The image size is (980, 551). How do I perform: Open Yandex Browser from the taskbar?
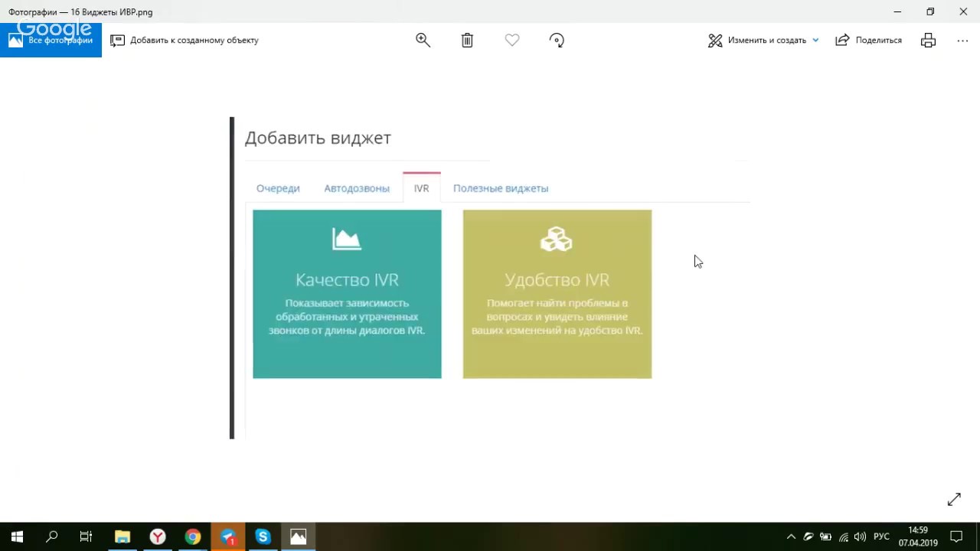click(x=158, y=536)
